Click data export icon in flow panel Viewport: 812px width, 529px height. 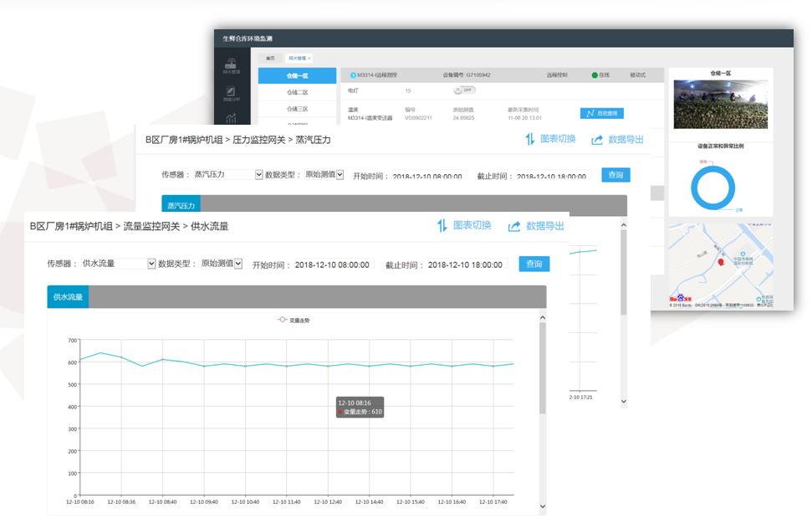514,226
